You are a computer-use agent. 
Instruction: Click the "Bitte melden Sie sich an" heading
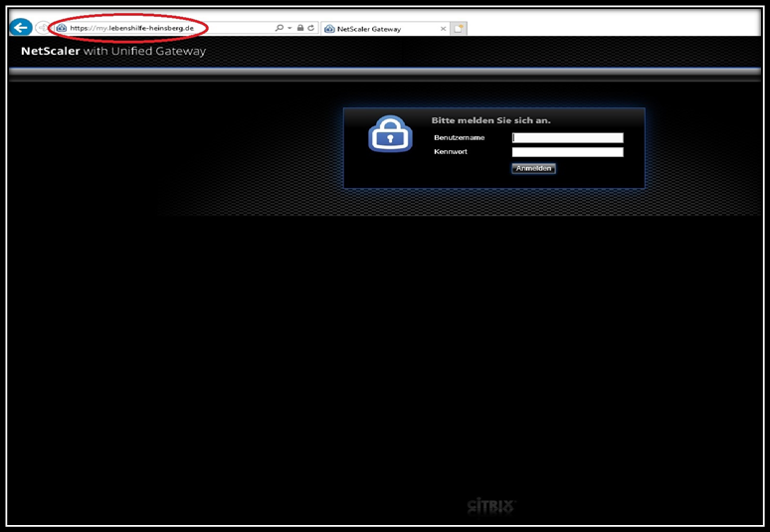490,120
